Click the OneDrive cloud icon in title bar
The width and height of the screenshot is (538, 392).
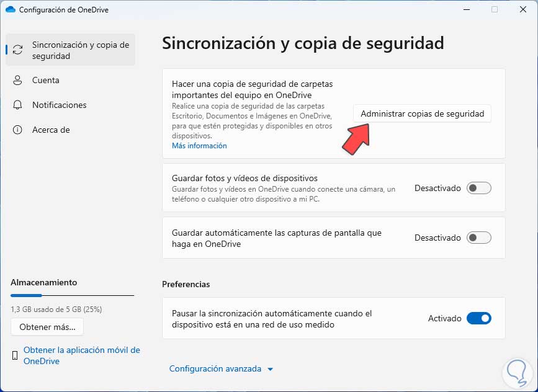click(11, 9)
